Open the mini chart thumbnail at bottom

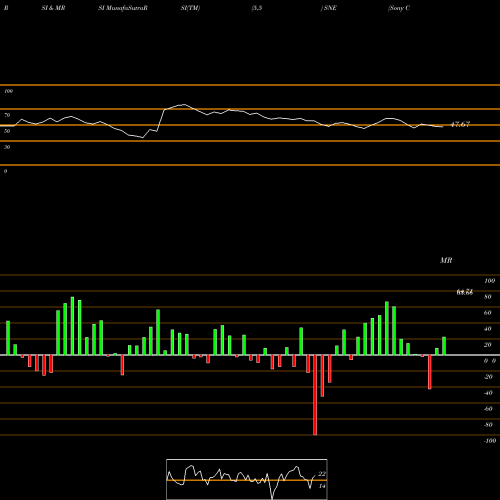[247, 479]
